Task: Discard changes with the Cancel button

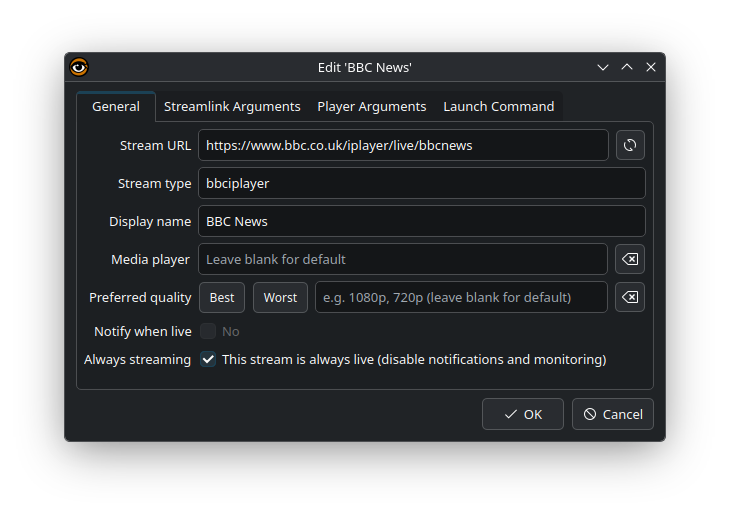Action: [613, 414]
